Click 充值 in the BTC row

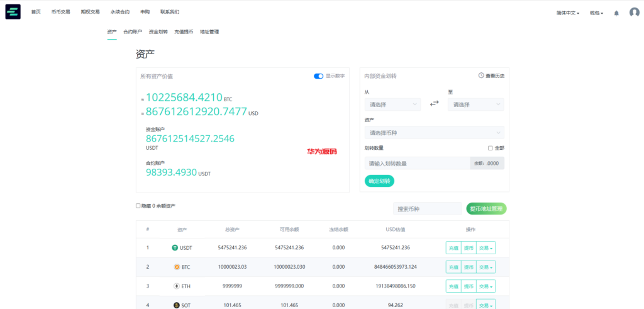pos(453,267)
